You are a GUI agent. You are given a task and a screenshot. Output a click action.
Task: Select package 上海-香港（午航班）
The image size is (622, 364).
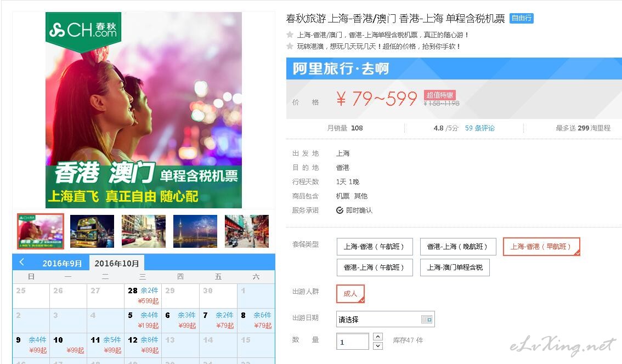[375, 247]
